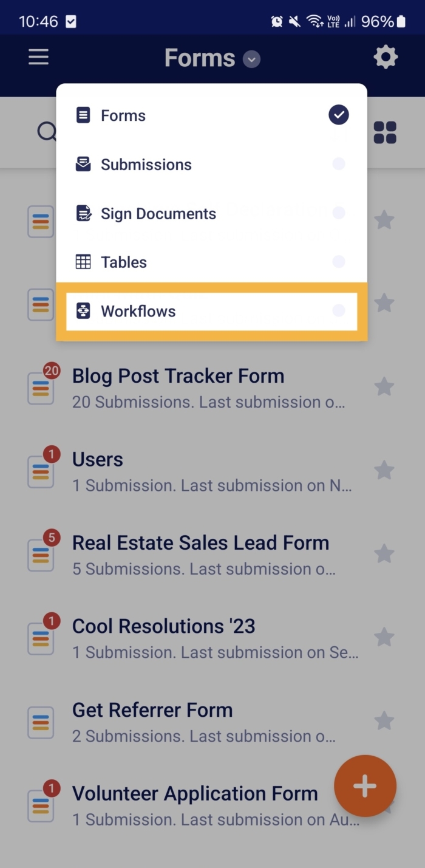Switch to grid view layout icon
This screenshot has height=868, width=425.
(385, 132)
